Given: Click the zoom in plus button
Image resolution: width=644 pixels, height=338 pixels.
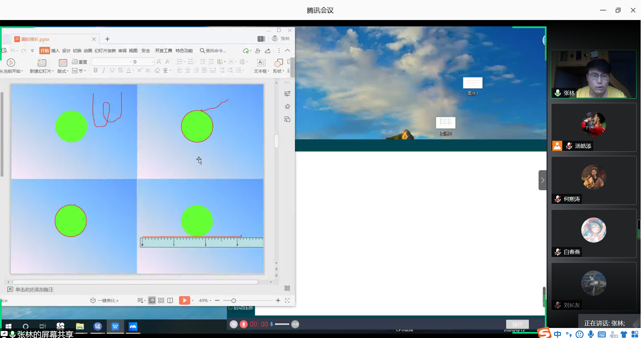Looking at the screenshot, I should point(278,301).
